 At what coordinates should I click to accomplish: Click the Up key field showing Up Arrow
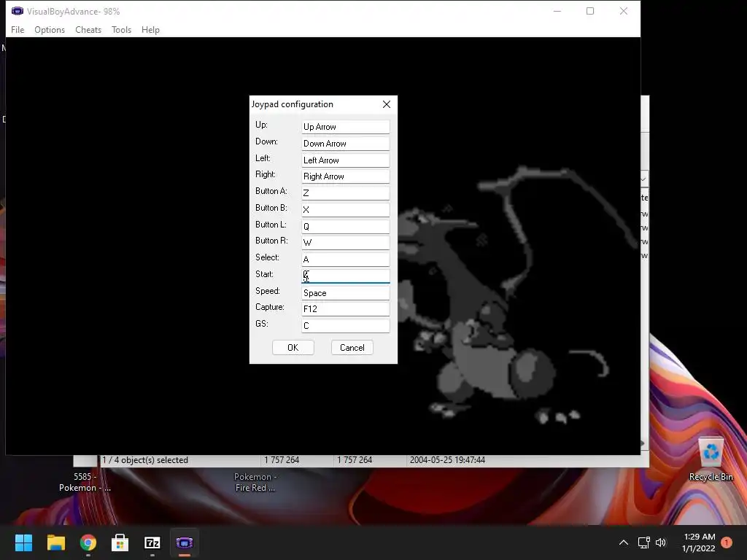click(345, 127)
